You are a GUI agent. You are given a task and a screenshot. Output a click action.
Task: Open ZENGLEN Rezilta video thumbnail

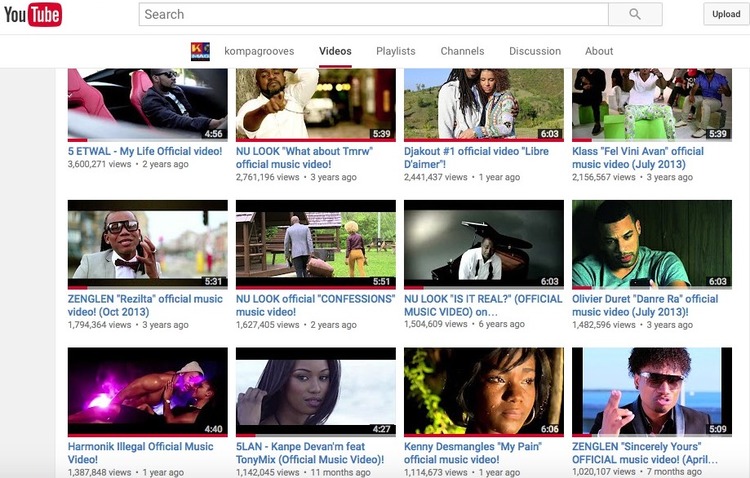(148, 245)
